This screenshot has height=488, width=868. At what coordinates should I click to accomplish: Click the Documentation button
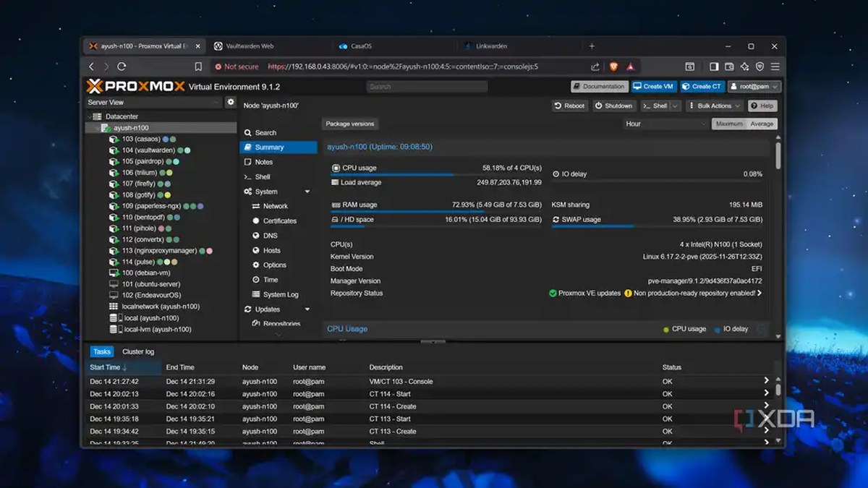(600, 86)
